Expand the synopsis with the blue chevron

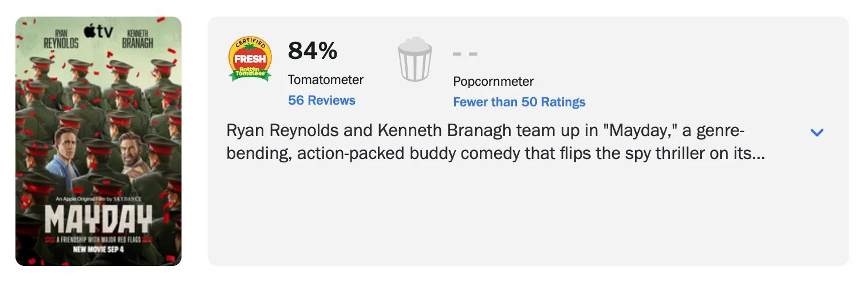[x=817, y=132]
